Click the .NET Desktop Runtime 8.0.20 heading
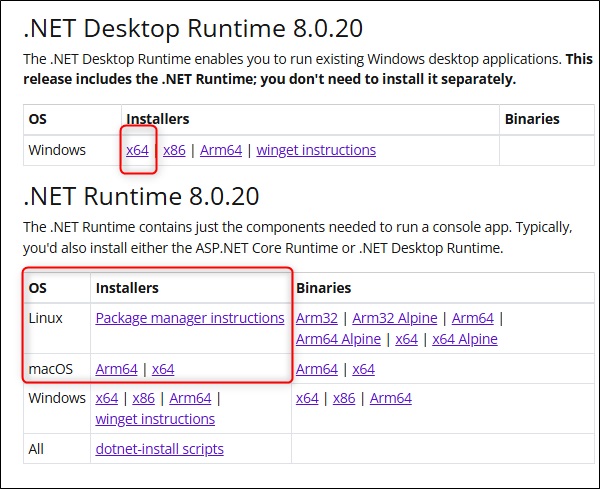Viewport: 600px width, 489px height. coord(193,29)
